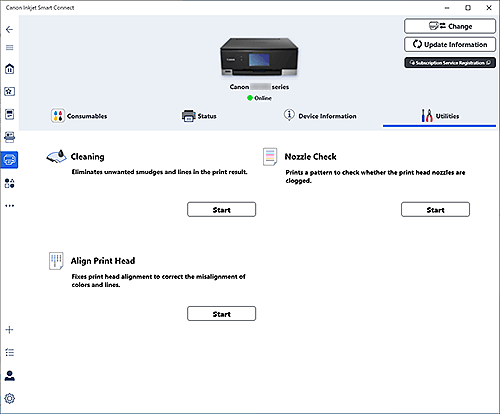Switch to the Device Information tab
Viewport: 500px width, 414px height.
click(320, 115)
